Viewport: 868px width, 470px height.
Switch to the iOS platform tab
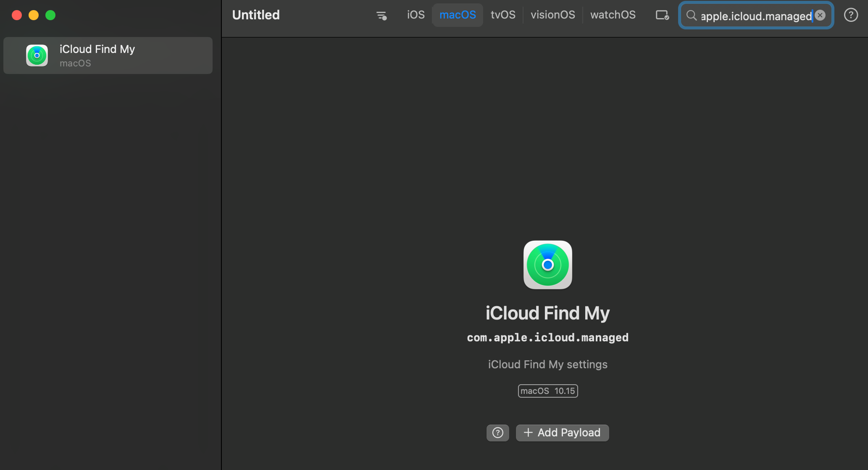(416, 15)
